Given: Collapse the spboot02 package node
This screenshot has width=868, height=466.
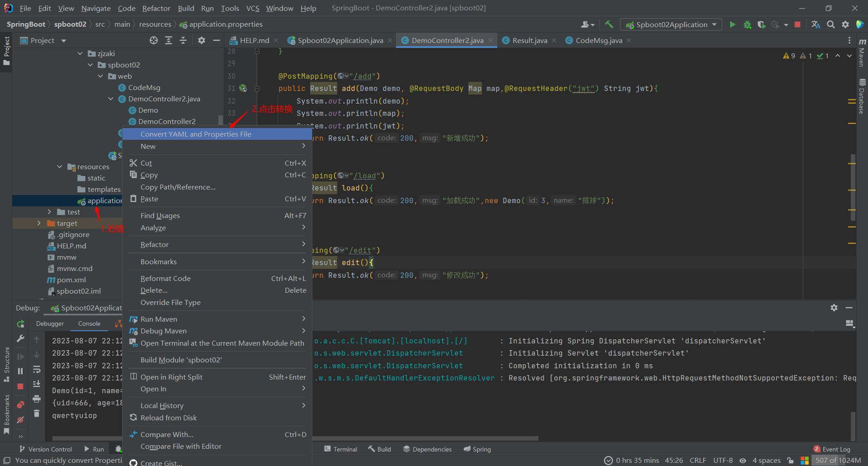Looking at the screenshot, I should click(90, 65).
